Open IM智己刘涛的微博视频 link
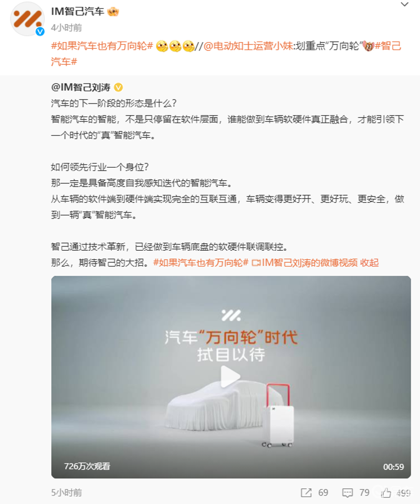 point(310,263)
